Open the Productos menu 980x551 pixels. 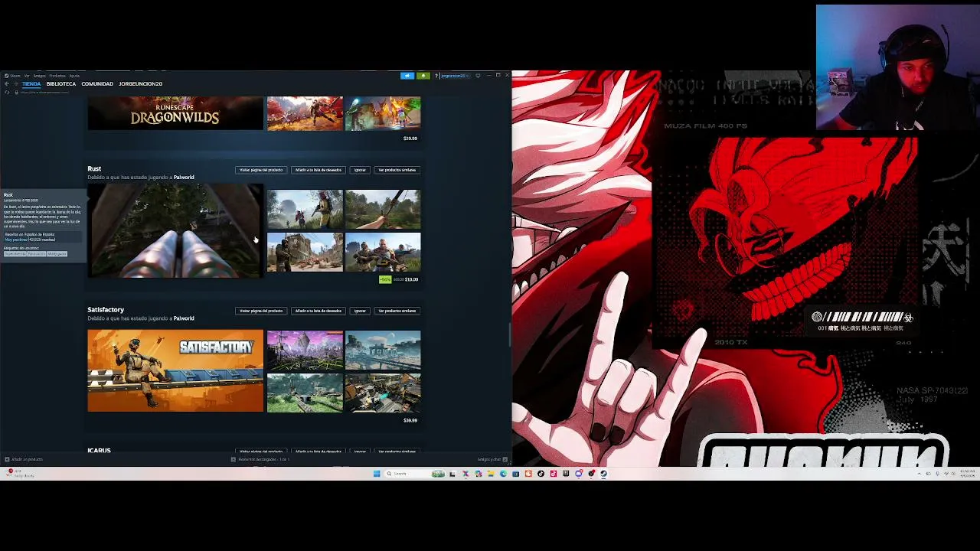(x=57, y=76)
